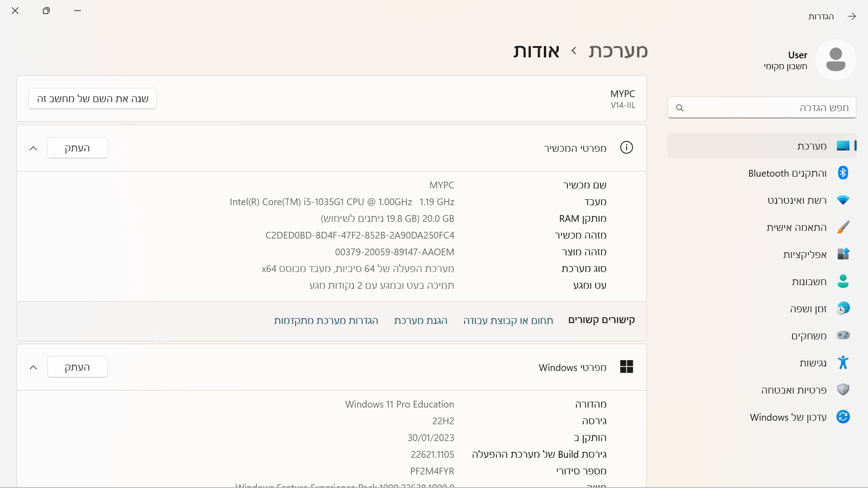Open the Apps sidebar icon

pyautogui.click(x=843, y=254)
